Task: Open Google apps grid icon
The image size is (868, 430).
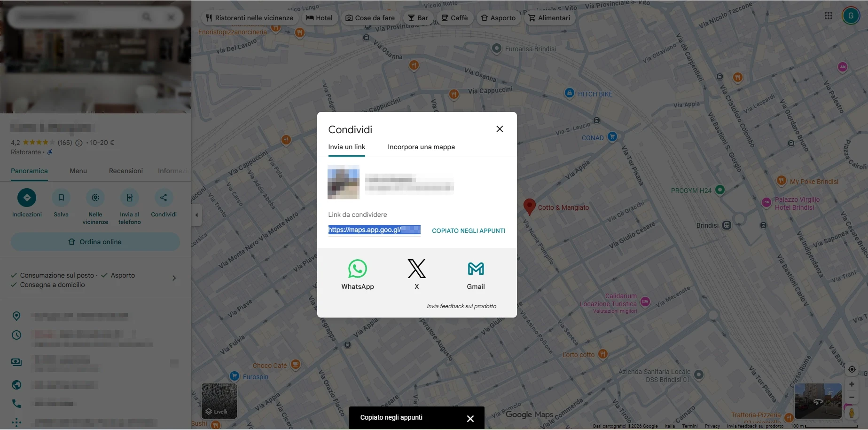Action: coord(829,16)
